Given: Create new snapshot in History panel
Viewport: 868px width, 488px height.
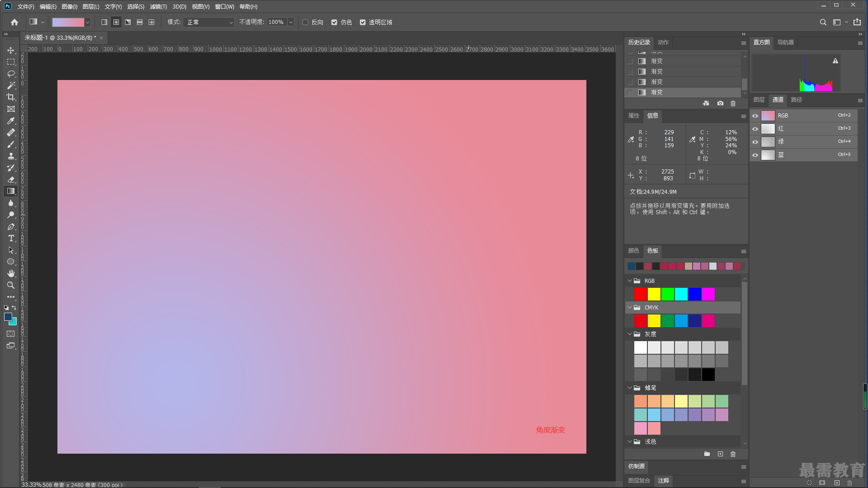Looking at the screenshot, I should point(720,103).
